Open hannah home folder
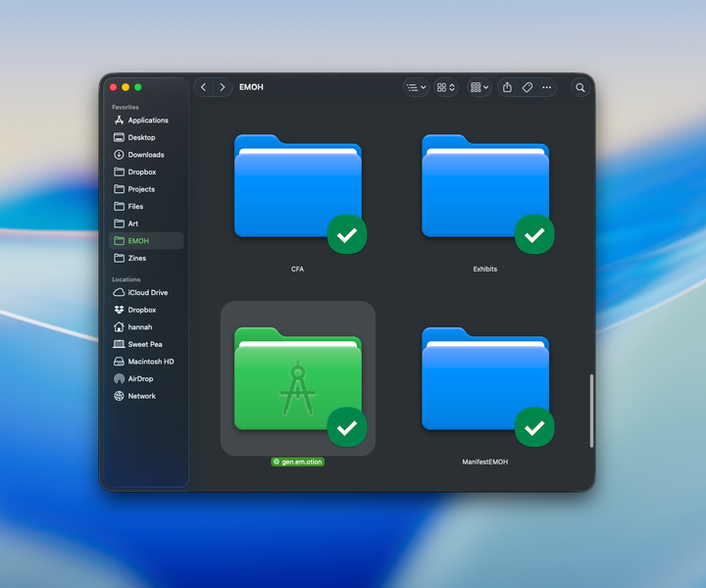The height and width of the screenshot is (588, 706). pos(146,327)
